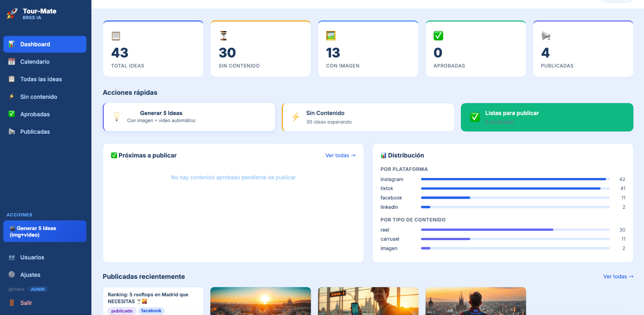Image resolution: width=644 pixels, height=315 pixels.
Task: Click the Todas las ideas clipboard icon
Action: [12, 79]
